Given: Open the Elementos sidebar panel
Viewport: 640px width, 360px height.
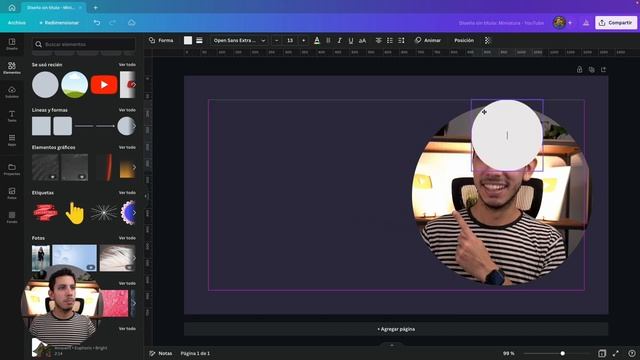Looking at the screenshot, I should (x=12, y=68).
